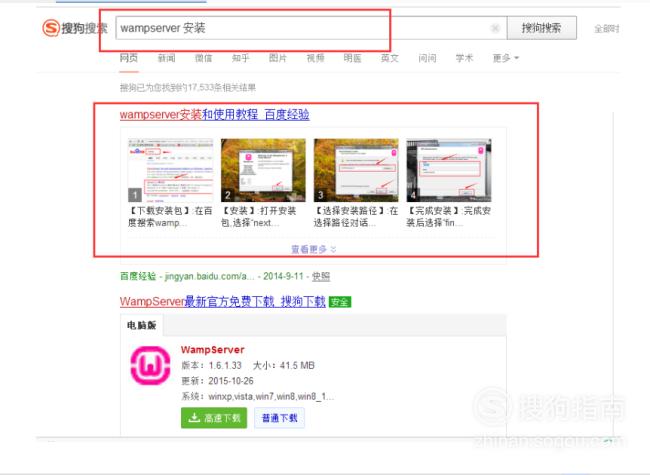Expand 查看更多 under the tutorial steps

[314, 249]
